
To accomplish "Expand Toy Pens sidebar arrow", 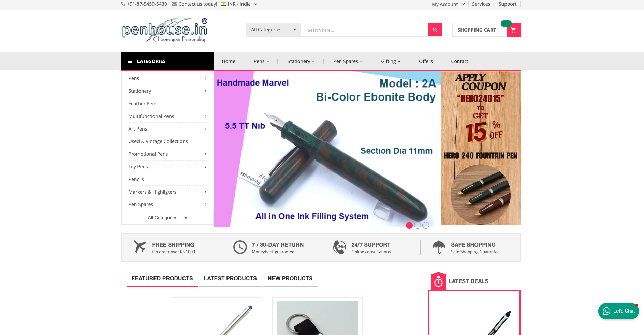I will tap(205, 167).
